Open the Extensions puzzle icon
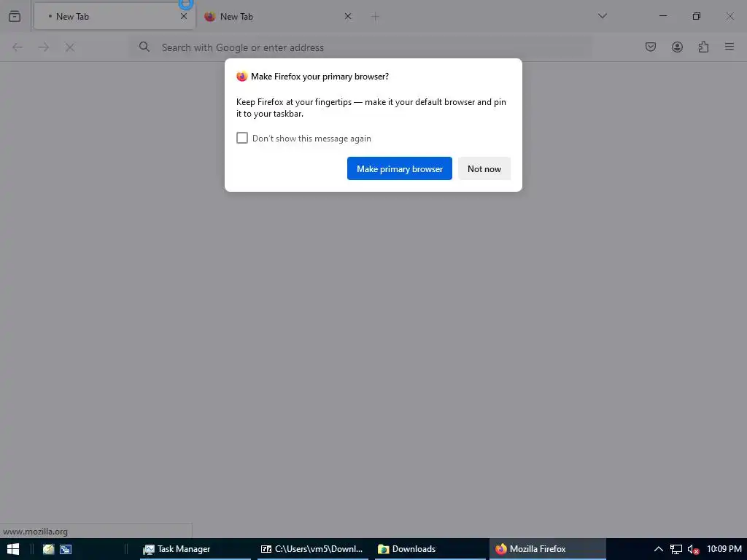The image size is (747, 560). (703, 47)
